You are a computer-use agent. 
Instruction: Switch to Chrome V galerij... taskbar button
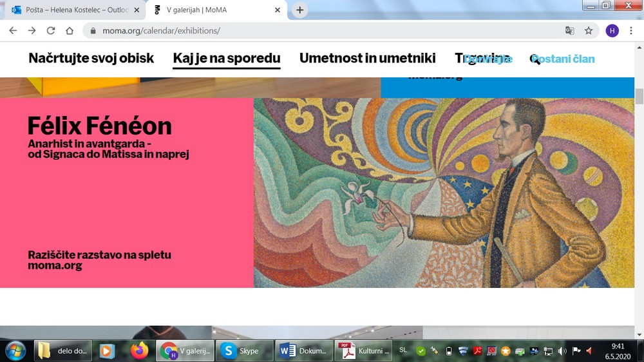click(185, 350)
